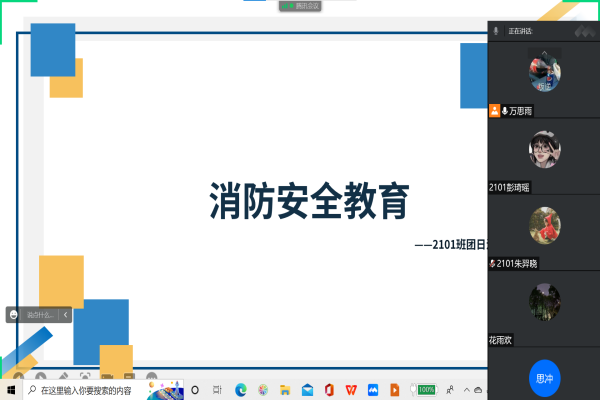Open the Windows Start menu

(11, 389)
